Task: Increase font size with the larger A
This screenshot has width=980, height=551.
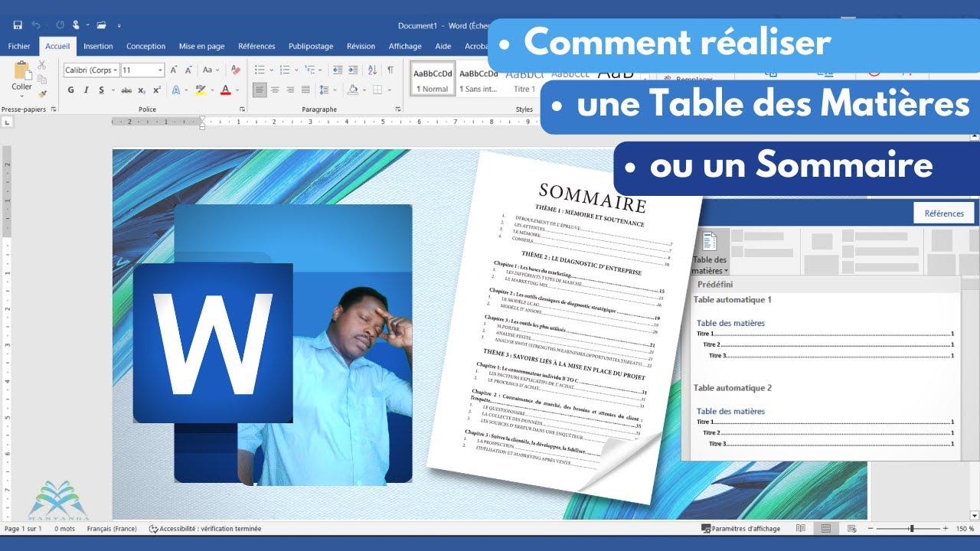Action: tap(174, 70)
